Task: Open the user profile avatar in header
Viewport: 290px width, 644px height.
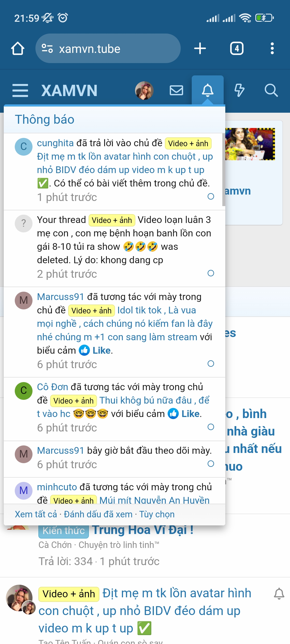Action: tap(144, 90)
